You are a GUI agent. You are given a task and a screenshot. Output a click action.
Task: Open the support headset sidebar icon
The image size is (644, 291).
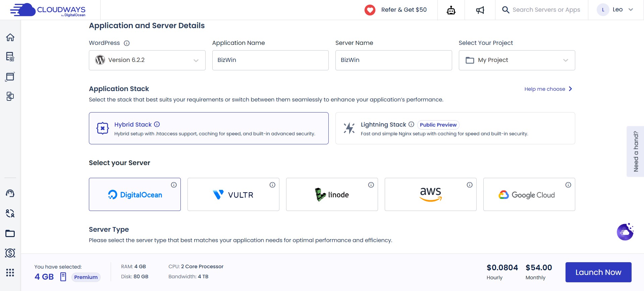coord(10,193)
